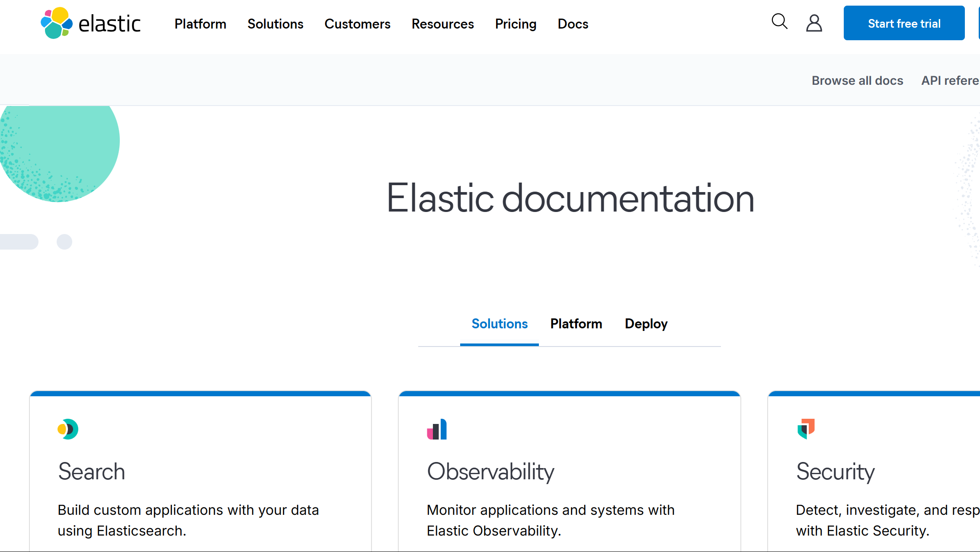Open the Platform navigation menu

pos(200,24)
